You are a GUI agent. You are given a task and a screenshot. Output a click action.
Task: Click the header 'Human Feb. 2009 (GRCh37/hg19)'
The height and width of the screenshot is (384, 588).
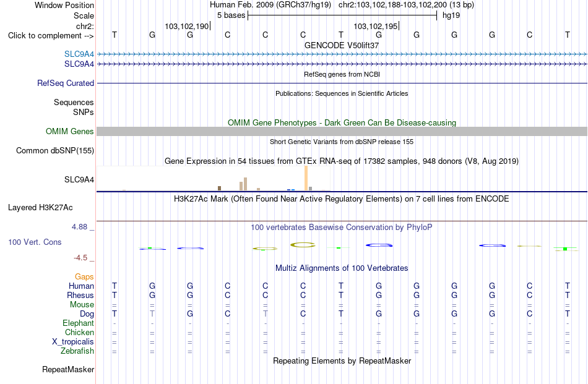pyautogui.click(x=270, y=5)
